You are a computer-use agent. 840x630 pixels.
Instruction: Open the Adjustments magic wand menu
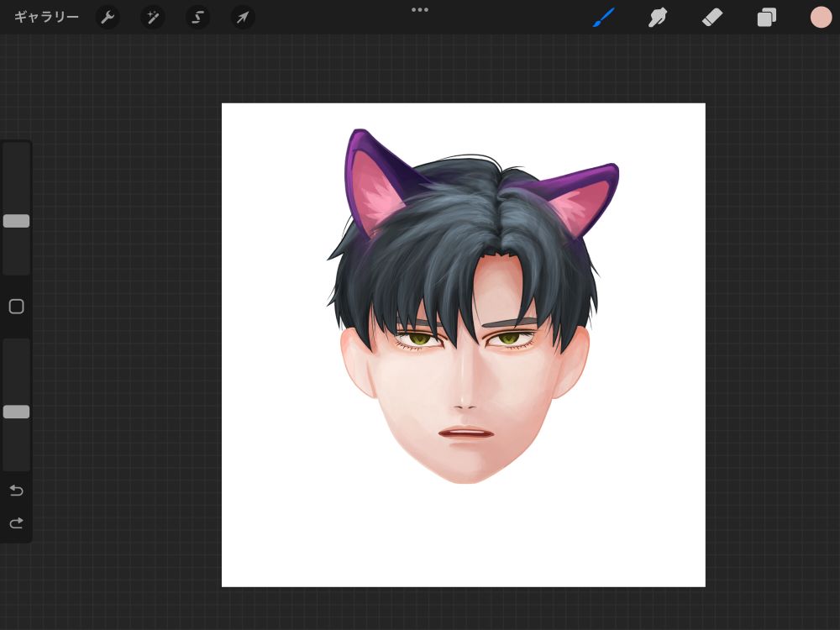[x=153, y=17]
